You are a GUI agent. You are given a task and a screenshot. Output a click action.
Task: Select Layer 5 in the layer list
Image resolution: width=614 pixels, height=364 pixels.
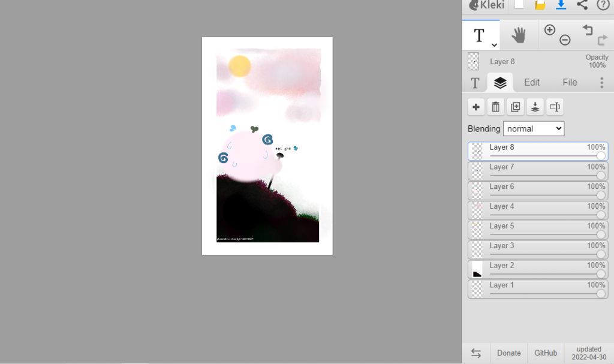(538, 230)
